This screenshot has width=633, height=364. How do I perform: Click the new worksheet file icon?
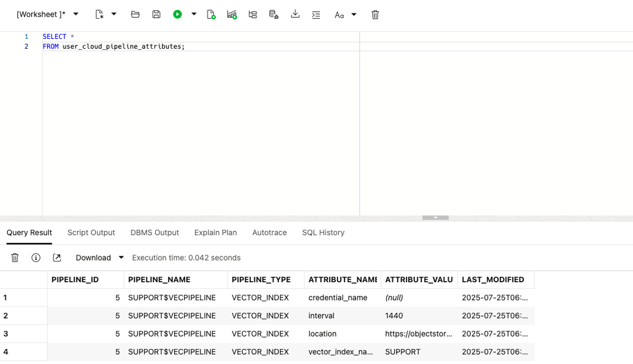pyautogui.click(x=99, y=14)
